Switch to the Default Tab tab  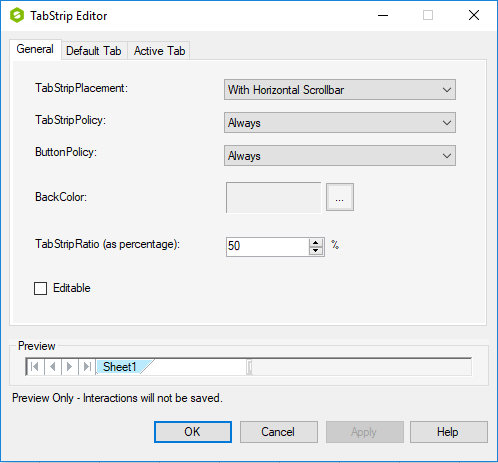coord(94,51)
